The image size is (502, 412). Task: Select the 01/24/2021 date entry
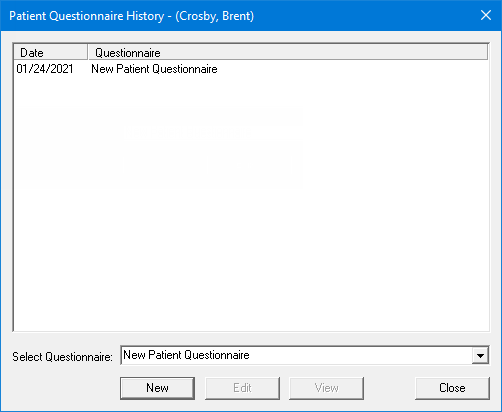[x=45, y=69]
